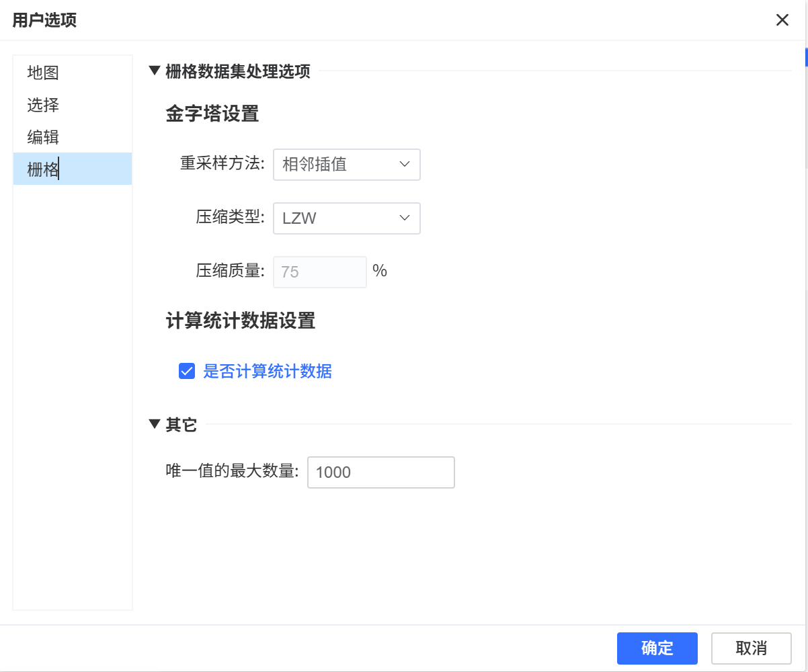Viewport: 808px width, 672px height.
Task: Confirm settings with the 确定 button
Action: [x=657, y=648]
